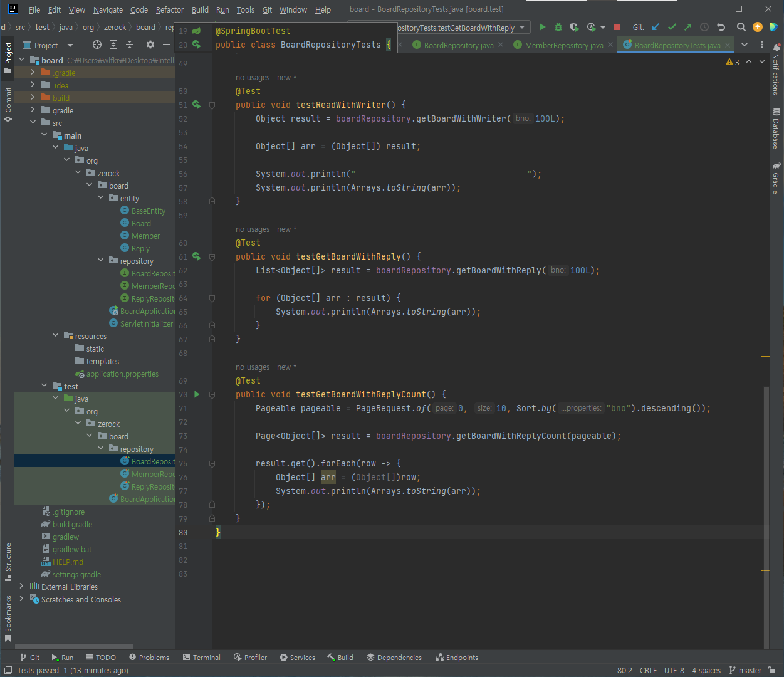Stop the running process
The width and height of the screenshot is (784, 677).
617,27
